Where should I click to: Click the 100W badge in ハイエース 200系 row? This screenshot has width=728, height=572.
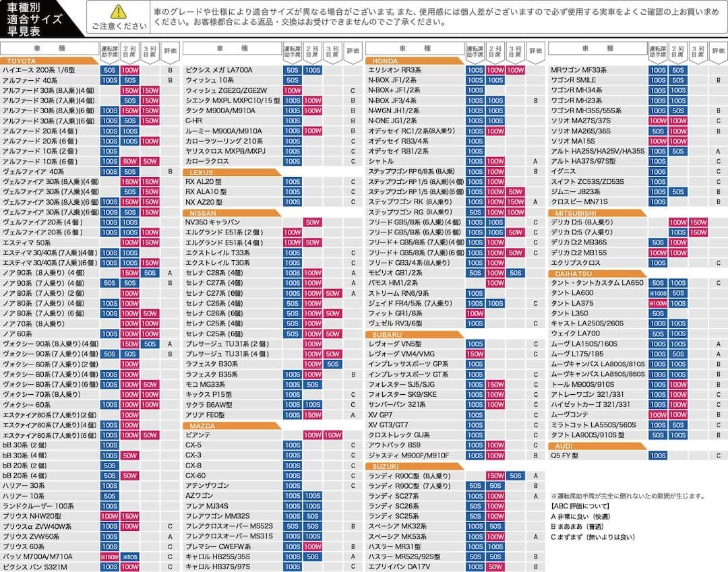(x=130, y=70)
